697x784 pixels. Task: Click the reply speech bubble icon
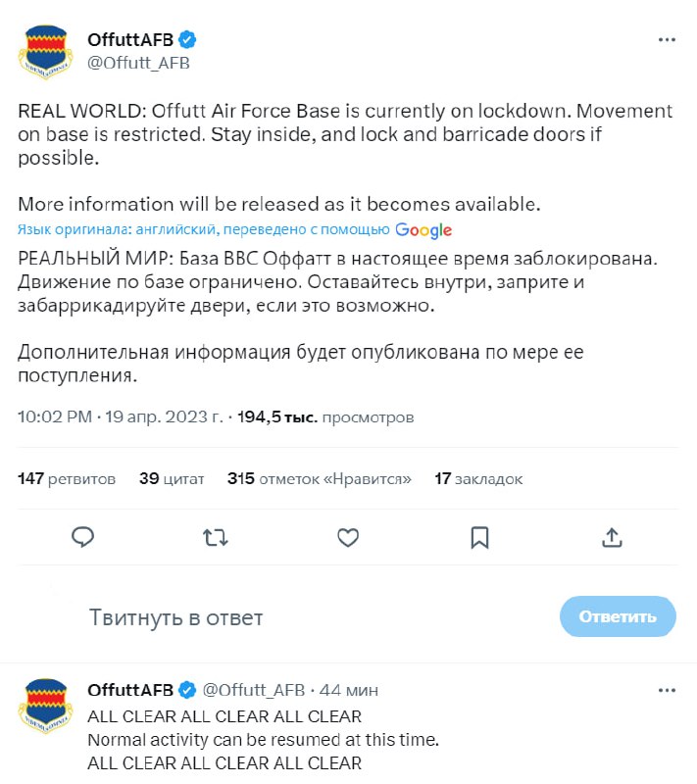coord(83,537)
